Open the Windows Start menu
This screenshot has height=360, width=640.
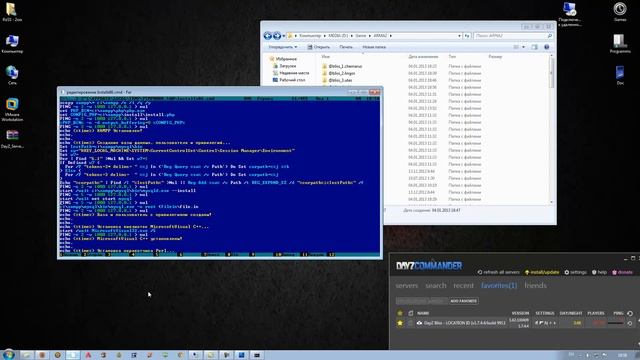[x=8, y=355]
